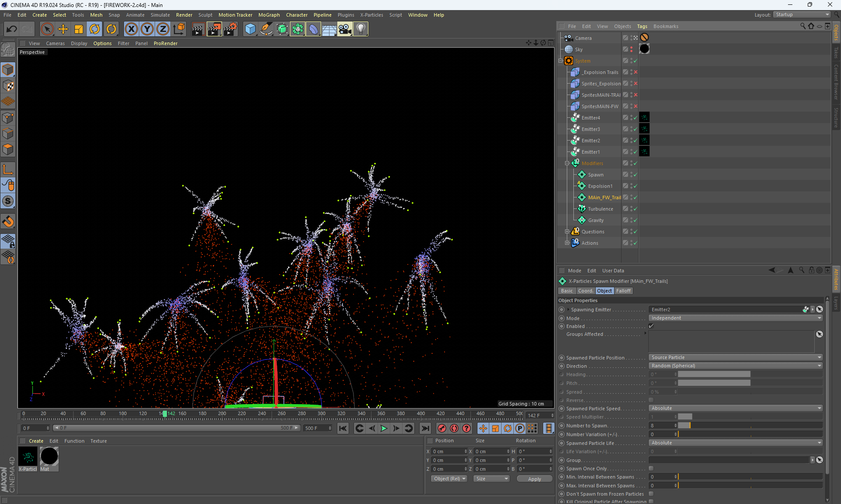The width and height of the screenshot is (841, 504).
Task: Click the Light bulb object icon
Action: click(x=360, y=29)
